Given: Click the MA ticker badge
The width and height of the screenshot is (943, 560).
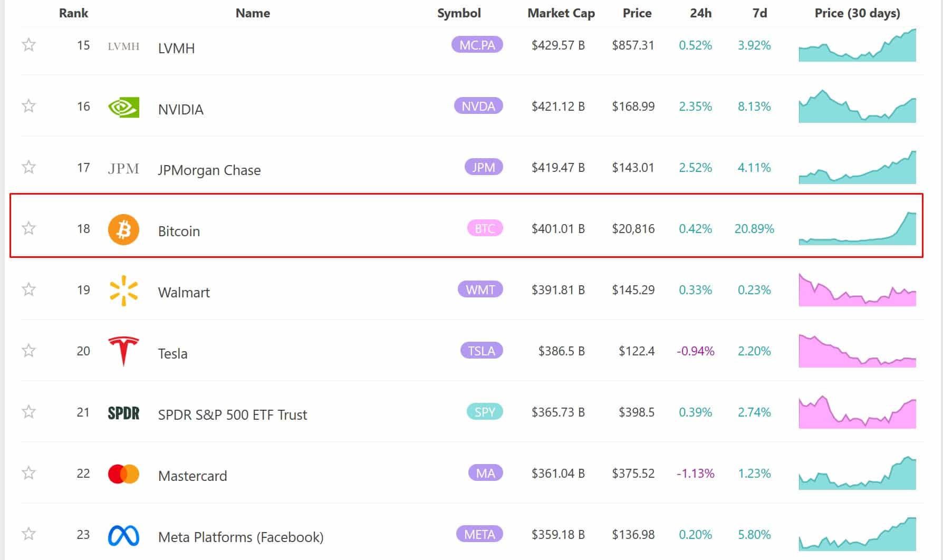Looking at the screenshot, I should (485, 473).
